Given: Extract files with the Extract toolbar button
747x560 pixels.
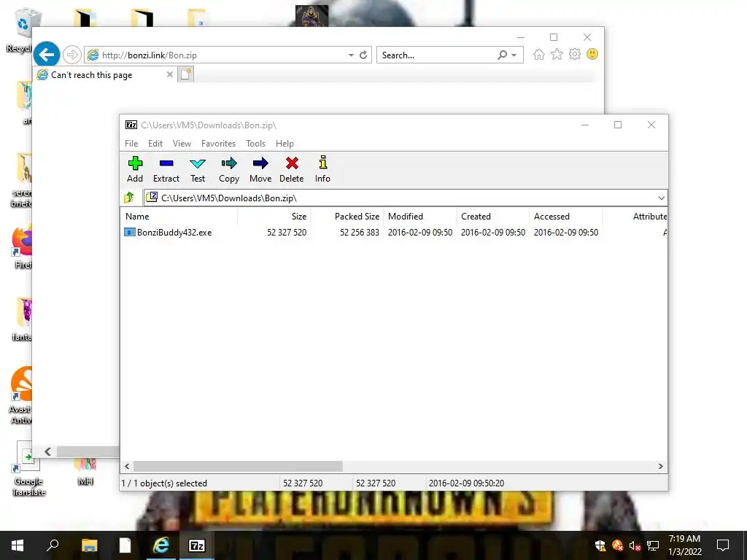Looking at the screenshot, I should (x=166, y=169).
